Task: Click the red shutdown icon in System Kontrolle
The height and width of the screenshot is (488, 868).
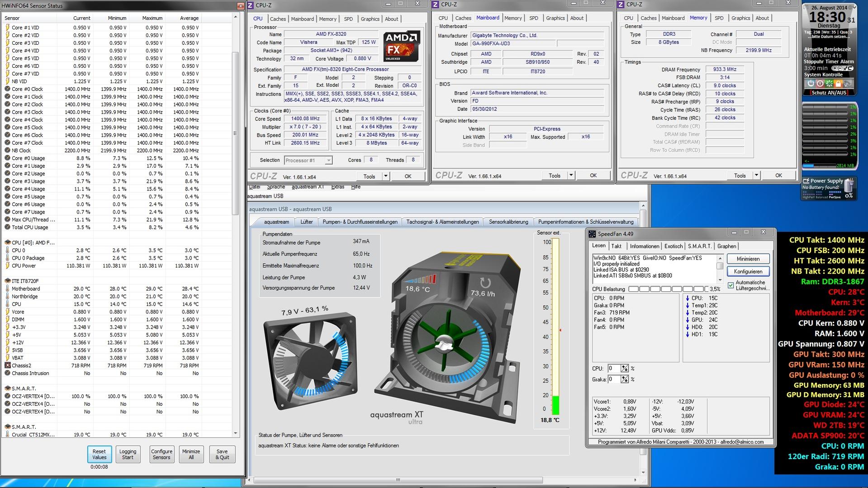Action: [820, 84]
